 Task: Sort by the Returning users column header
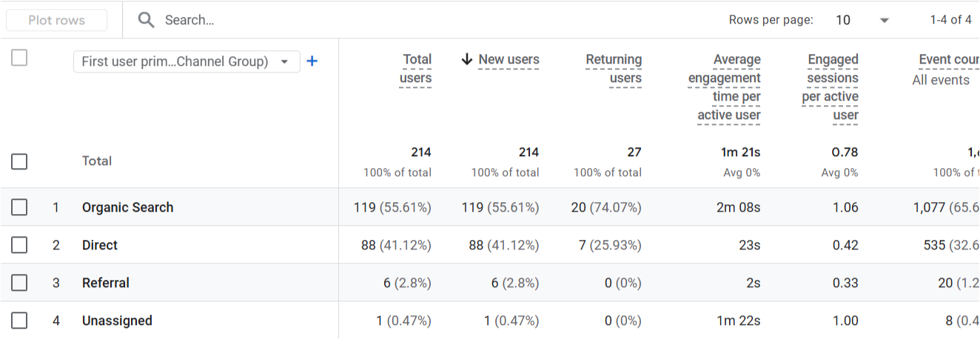pos(614,69)
